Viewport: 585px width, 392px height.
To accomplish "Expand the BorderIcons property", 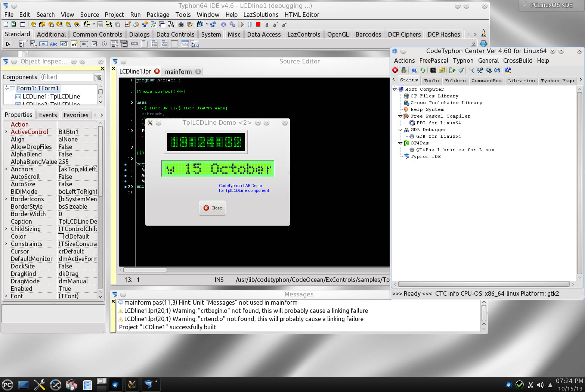I will 6,199.
